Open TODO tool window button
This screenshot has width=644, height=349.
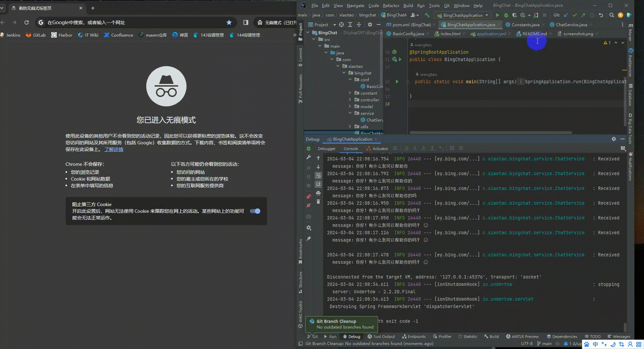(592, 336)
